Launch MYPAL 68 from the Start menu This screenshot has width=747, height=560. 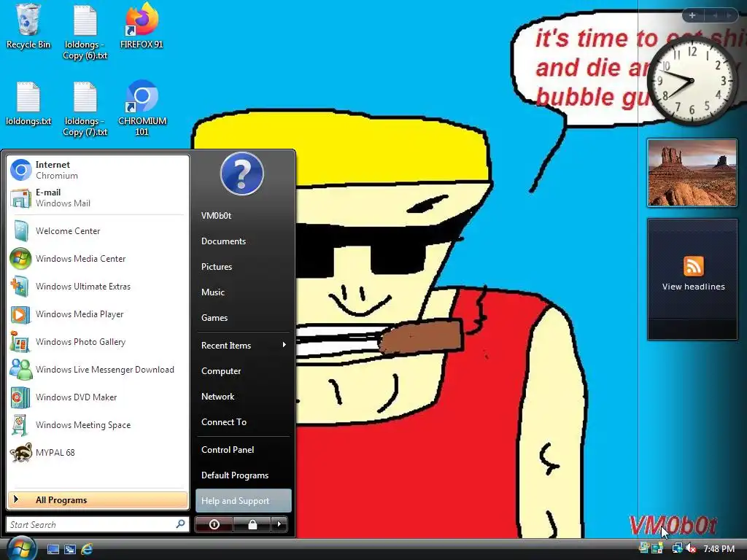point(98,452)
